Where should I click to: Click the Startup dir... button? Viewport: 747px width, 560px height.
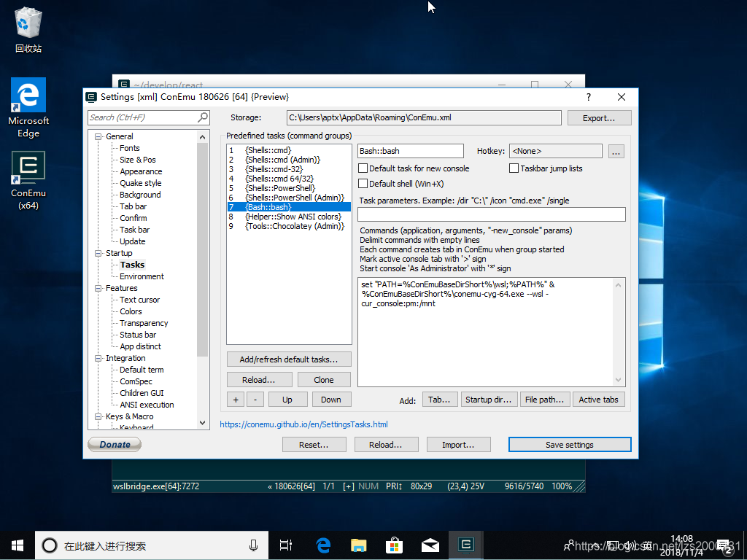[x=488, y=400]
